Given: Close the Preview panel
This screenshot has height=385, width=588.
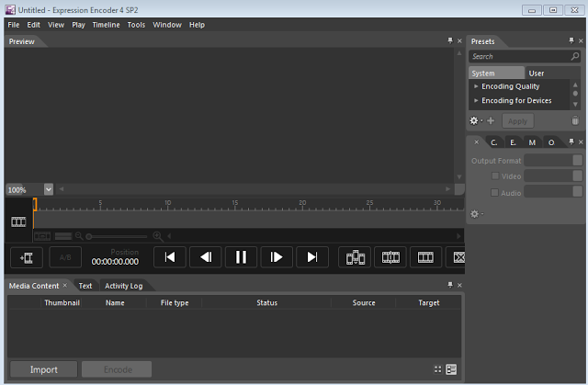Looking at the screenshot, I should tap(459, 40).
